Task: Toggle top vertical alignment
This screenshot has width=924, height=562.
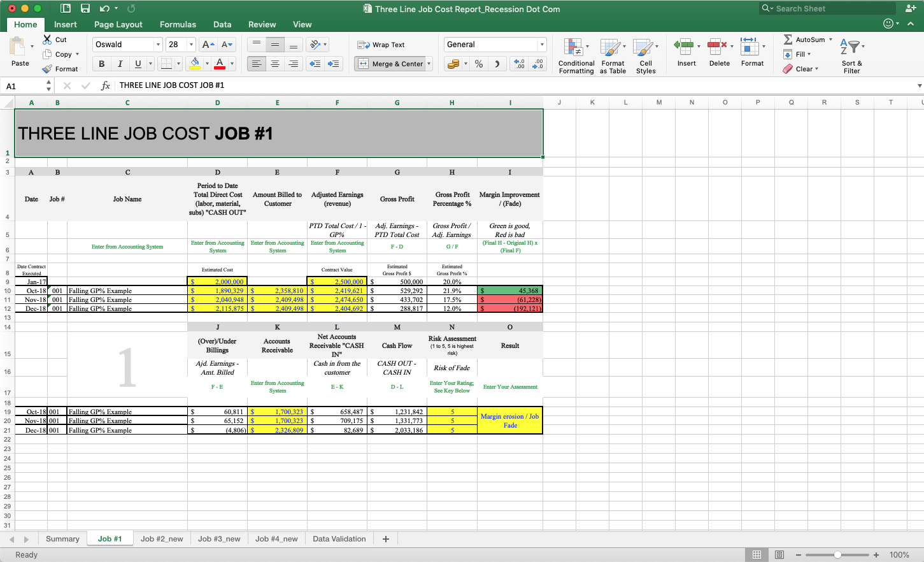Action: click(x=257, y=45)
